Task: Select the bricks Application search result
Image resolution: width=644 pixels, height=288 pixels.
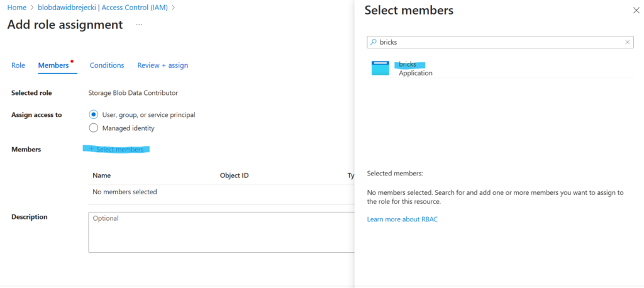Action: click(x=415, y=69)
